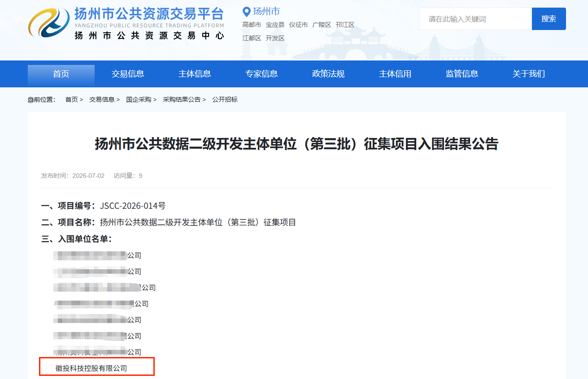
Task: Go to 采购结果公告 in the breadcrumb
Action: tap(182, 99)
